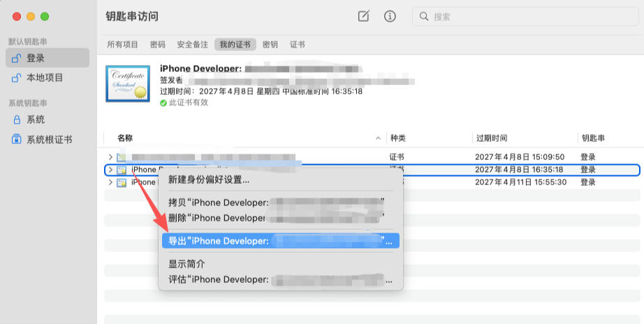Viewport: 644px width, 324px height.
Task: Expand the third certificate row expiring 4月11日
Action: tap(110, 182)
